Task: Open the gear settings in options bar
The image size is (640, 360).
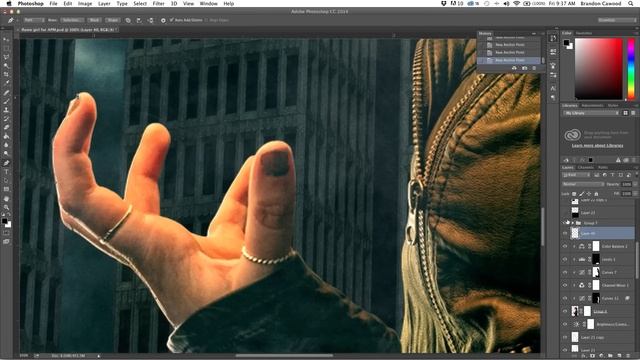Action: click(163, 20)
